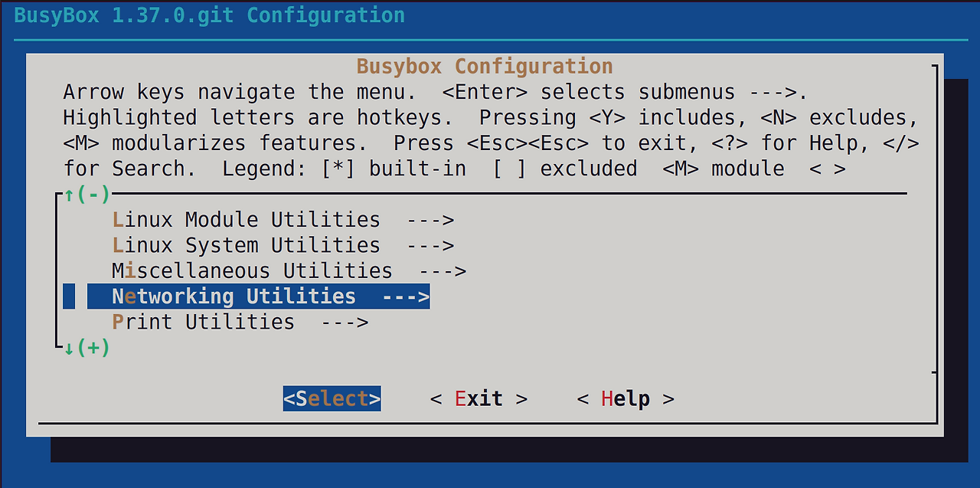Open the Print Utilities submenu
Image resolution: width=980 pixels, height=488 pixels.
click(x=203, y=322)
